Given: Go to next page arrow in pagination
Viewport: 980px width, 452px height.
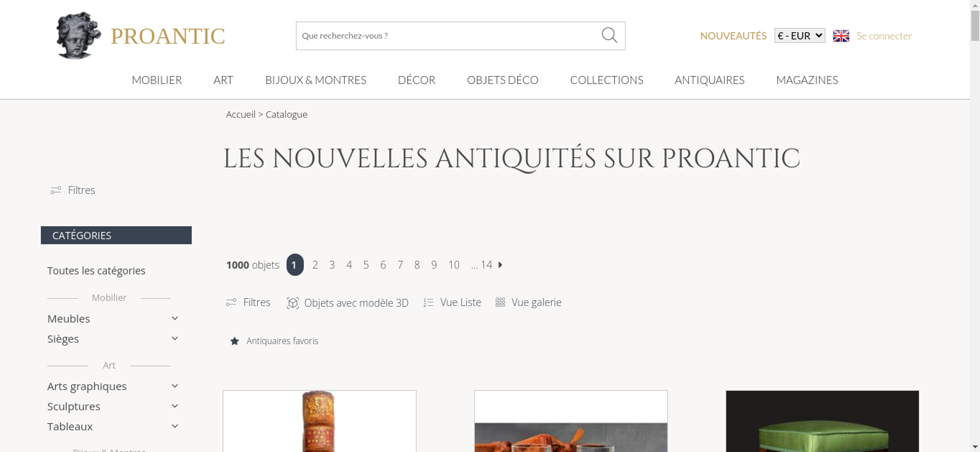Looking at the screenshot, I should pyautogui.click(x=500, y=265).
